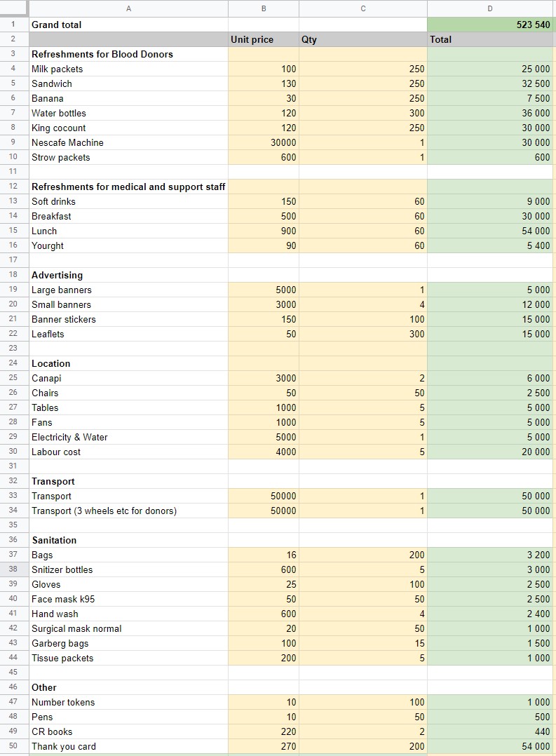Click the select-all corner box
This screenshot has width=556, height=756.
click(x=13, y=8)
